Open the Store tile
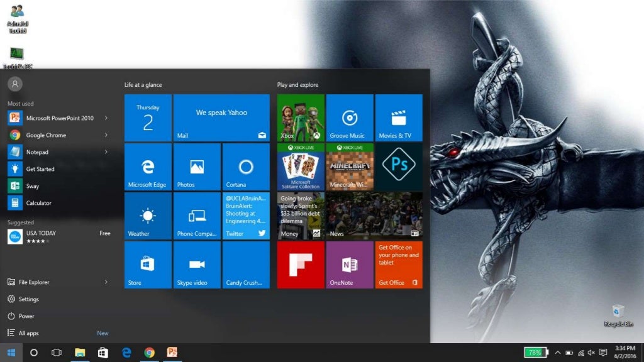 [148, 265]
